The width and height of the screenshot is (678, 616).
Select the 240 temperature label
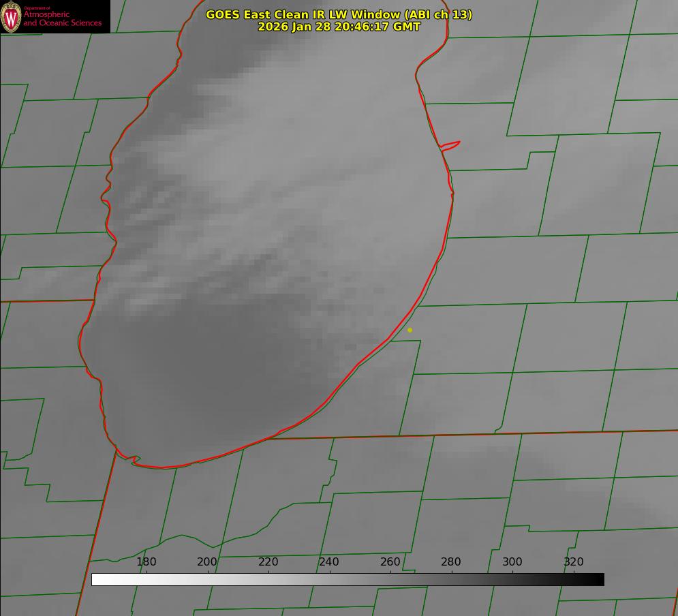pos(329,561)
